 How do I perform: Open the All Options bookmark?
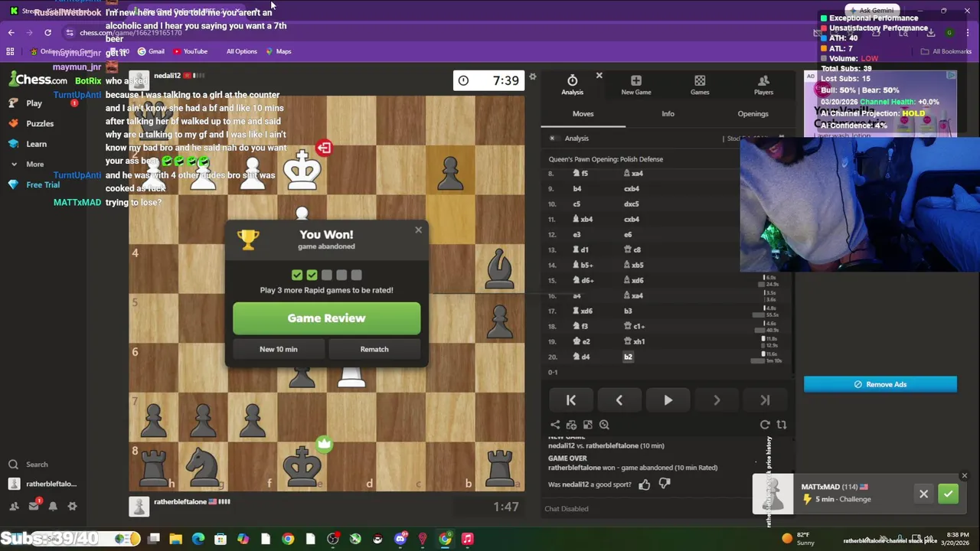pyautogui.click(x=241, y=51)
